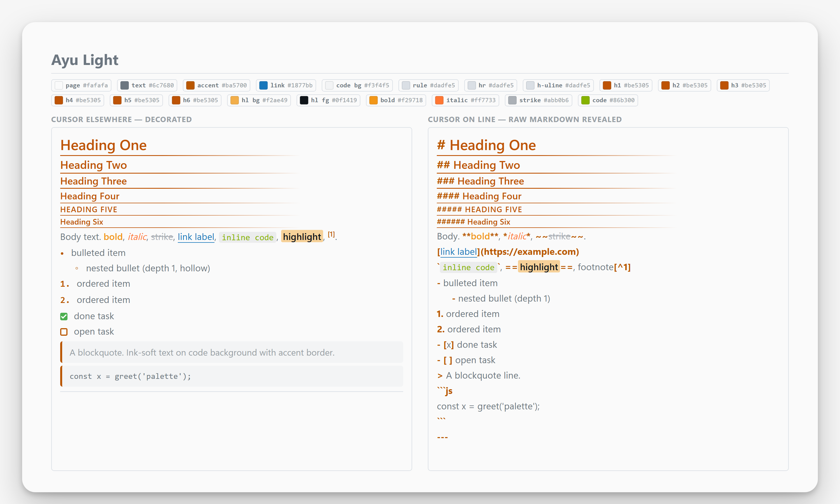The width and height of the screenshot is (840, 504).
Task: Click the '2. ordered item' line in decorated pane
Action: pos(95,300)
